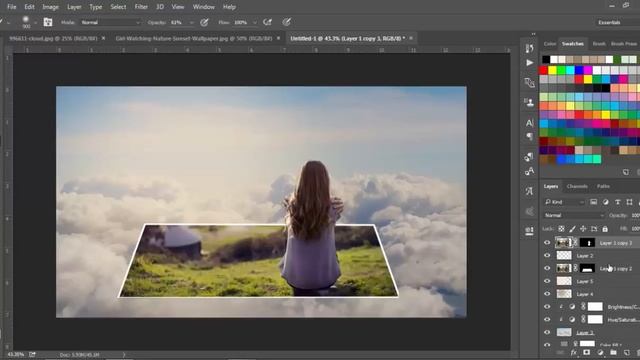Switch to the Channels tab
Screen dimensions: 640x360
coord(577,187)
